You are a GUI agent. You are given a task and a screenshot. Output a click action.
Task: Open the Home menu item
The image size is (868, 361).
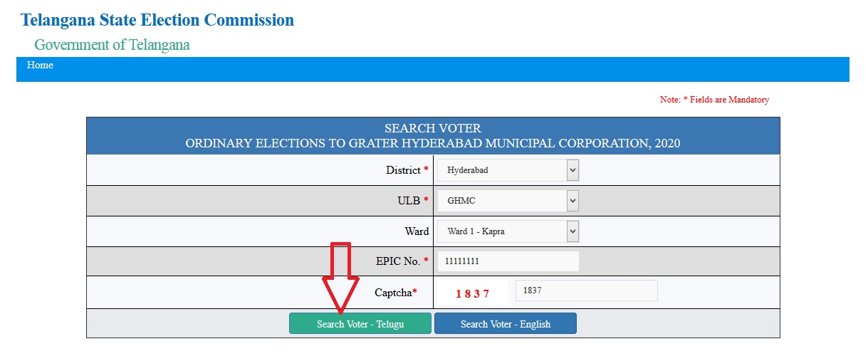(x=40, y=66)
